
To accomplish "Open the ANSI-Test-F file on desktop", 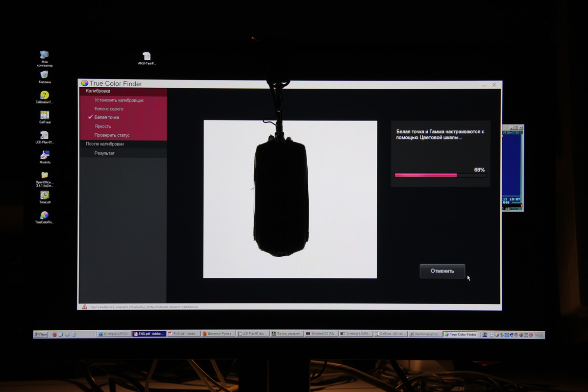I will coord(146,57).
